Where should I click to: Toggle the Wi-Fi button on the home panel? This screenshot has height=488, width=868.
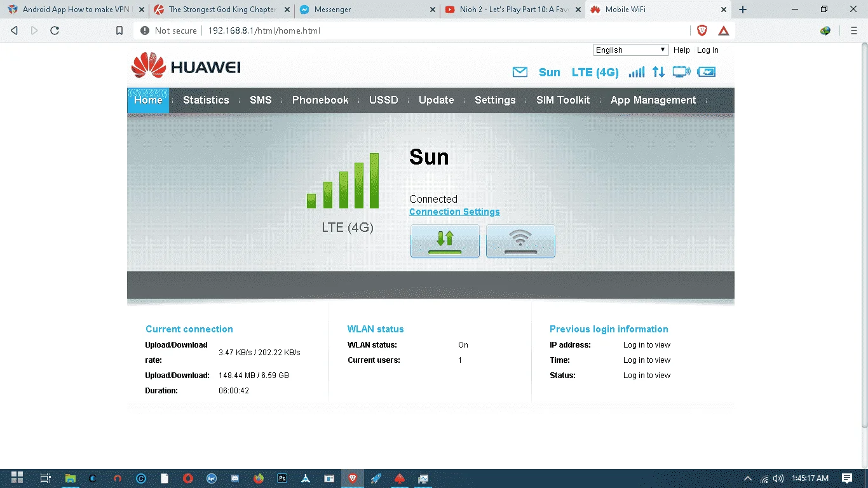pyautogui.click(x=520, y=241)
